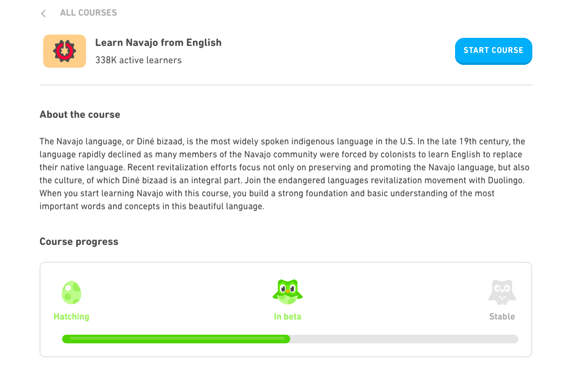Screen dimensions: 588x372
Task: Click the Hatching egg icon
Action: (71, 293)
